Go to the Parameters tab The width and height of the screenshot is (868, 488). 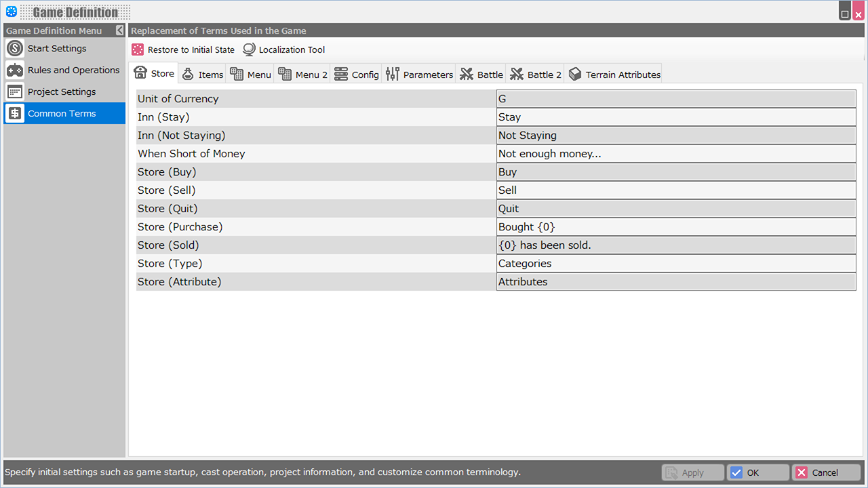pos(419,75)
